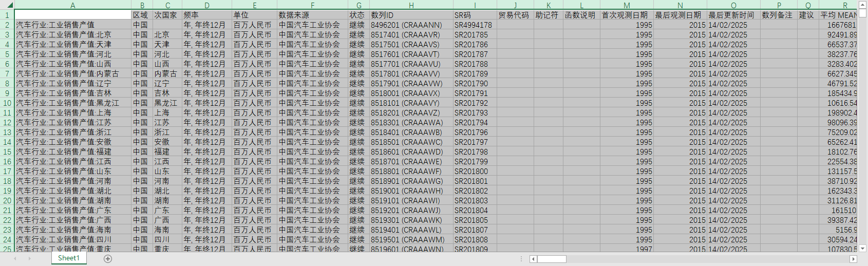868x266 pixels.
Task: Select row 18 header
Action: pos(7,181)
